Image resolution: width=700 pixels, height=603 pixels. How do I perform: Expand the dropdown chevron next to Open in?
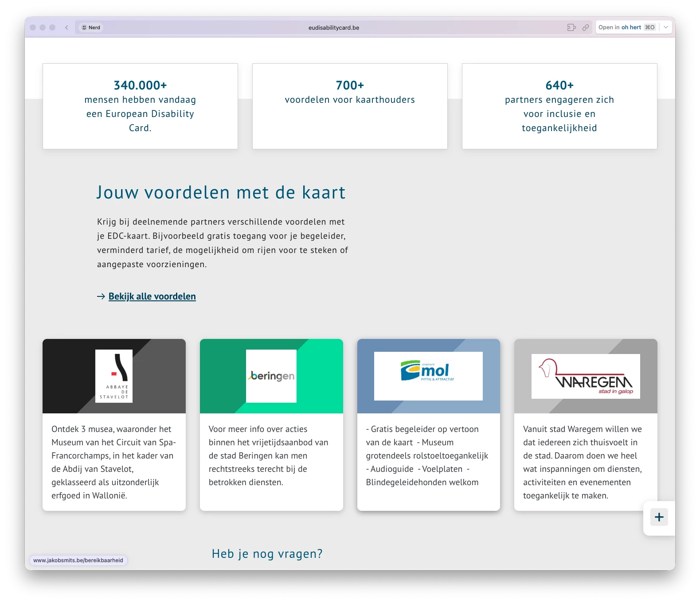pos(666,27)
